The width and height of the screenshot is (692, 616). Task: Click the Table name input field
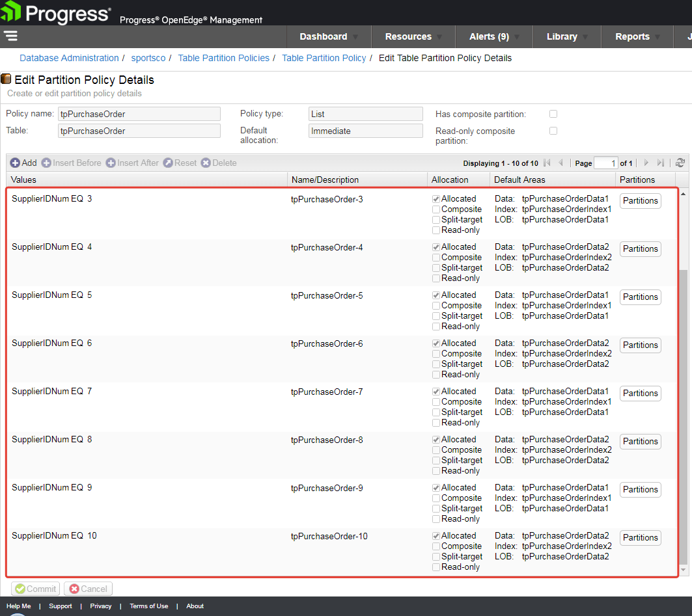[139, 131]
